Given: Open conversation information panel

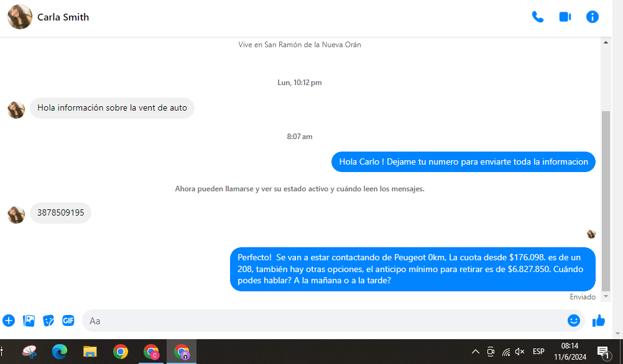Looking at the screenshot, I should coord(592,17).
